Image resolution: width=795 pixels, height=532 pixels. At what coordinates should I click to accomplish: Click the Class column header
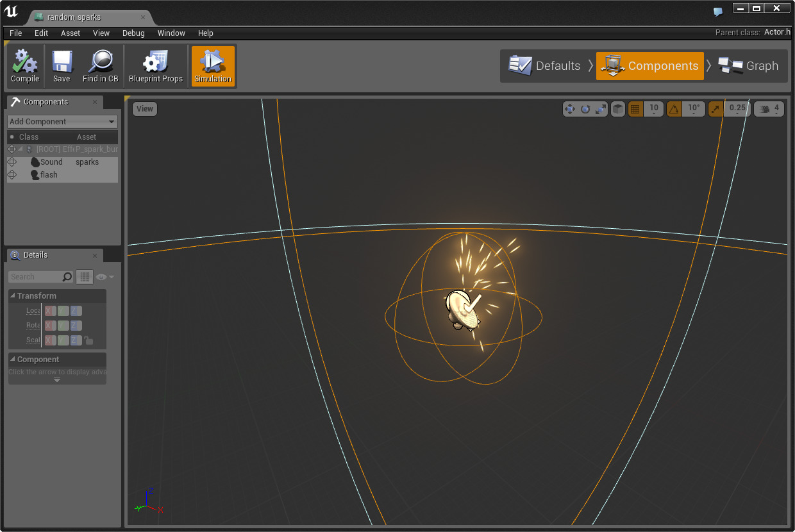pyautogui.click(x=29, y=137)
